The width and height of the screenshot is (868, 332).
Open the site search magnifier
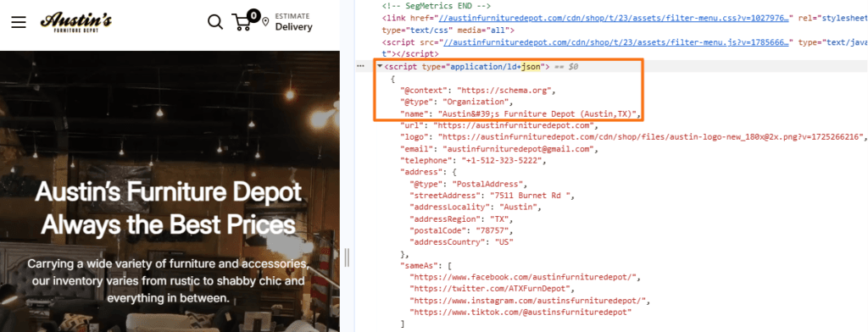coord(214,21)
